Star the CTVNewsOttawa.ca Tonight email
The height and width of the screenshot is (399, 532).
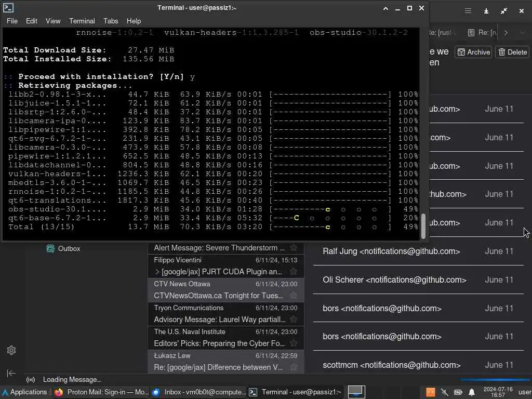tap(294, 296)
